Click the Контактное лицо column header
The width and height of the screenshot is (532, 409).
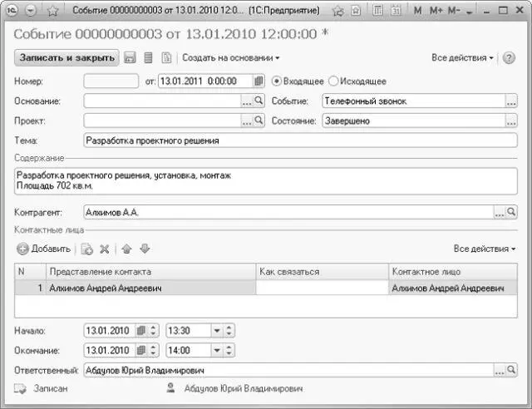click(453, 272)
